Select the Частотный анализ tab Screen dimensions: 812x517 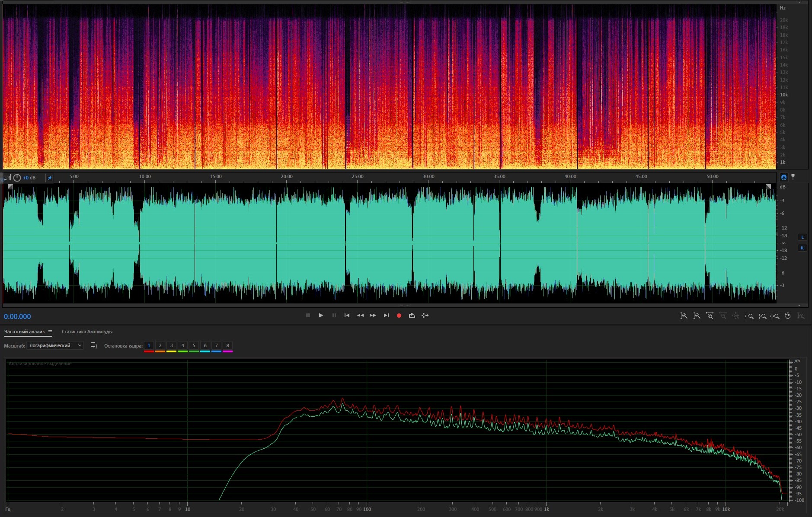tap(24, 332)
